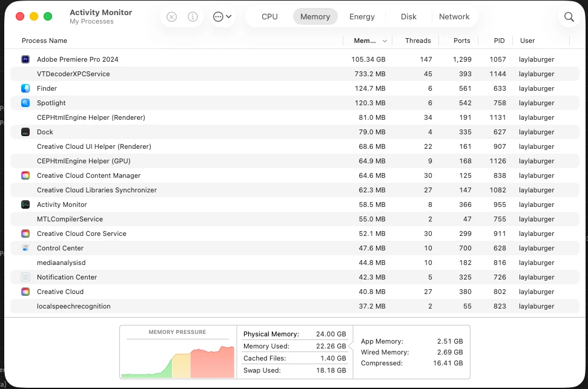The image size is (588, 389).
Task: Select the Spotlight process name text
Action: [51, 103]
